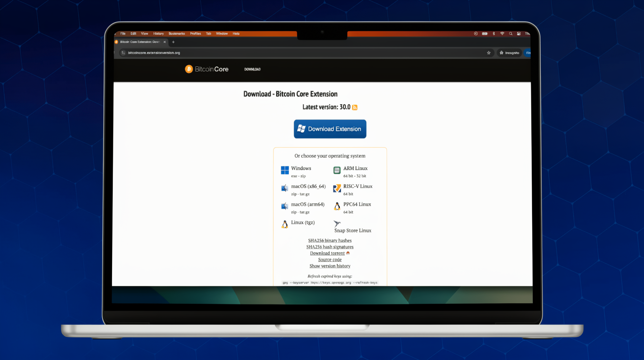Viewport: 644px width, 360px height.
Task: Click the Bitcoin Core logo
Action: point(207,69)
